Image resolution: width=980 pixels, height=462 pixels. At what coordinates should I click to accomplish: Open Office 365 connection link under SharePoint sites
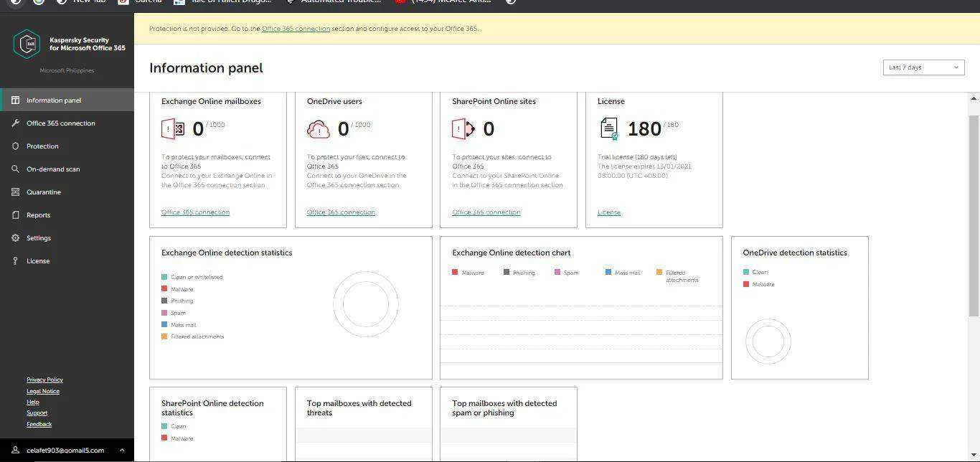pos(486,212)
